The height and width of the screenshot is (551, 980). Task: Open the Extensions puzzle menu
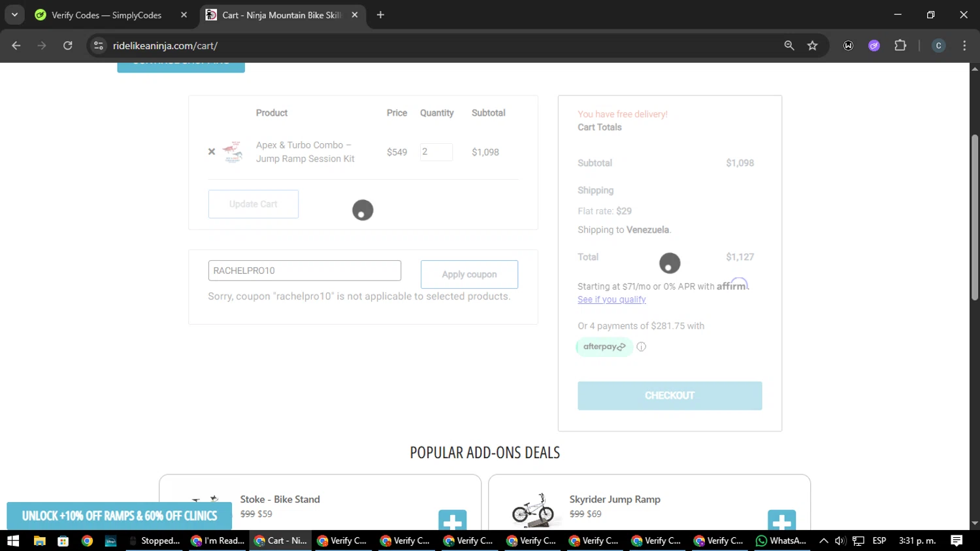coord(900,46)
